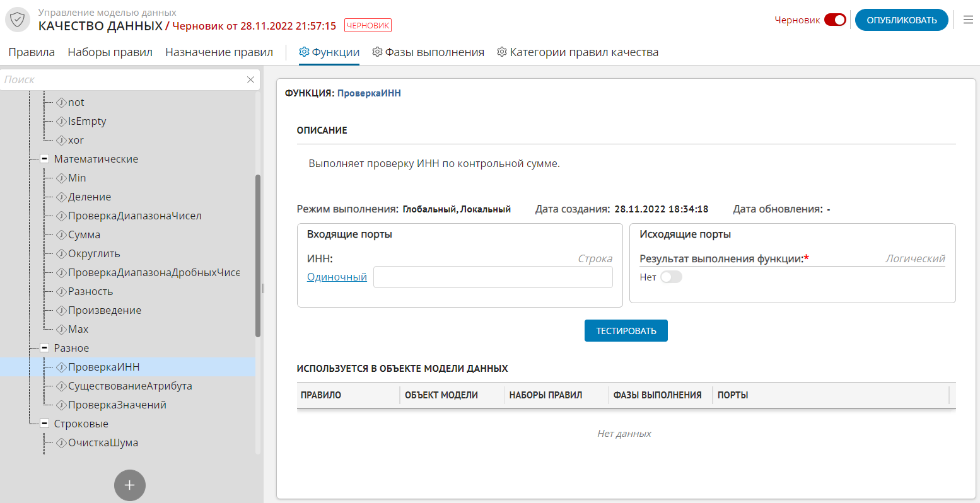Click the round plus add button
This screenshot has height=503, width=980.
coord(130,485)
